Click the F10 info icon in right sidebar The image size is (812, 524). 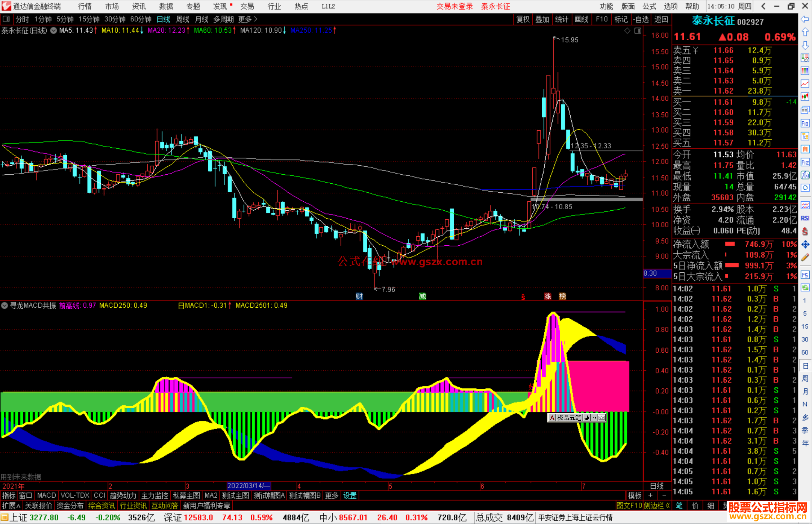[x=805, y=123]
